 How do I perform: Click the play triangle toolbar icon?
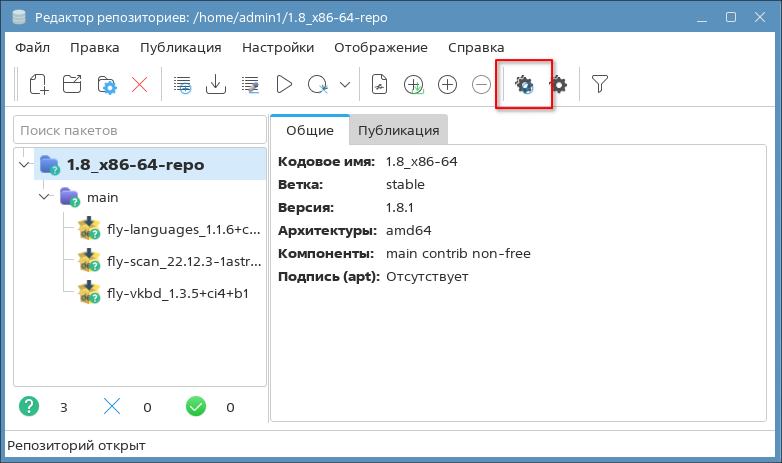[x=283, y=85]
